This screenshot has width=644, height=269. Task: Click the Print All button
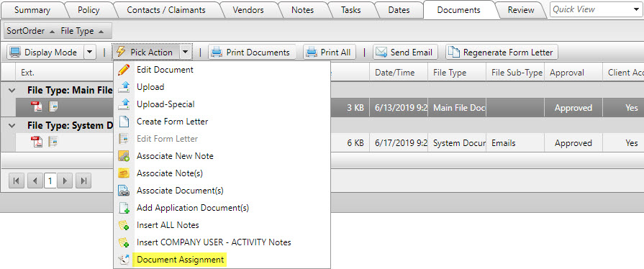pyautogui.click(x=330, y=53)
